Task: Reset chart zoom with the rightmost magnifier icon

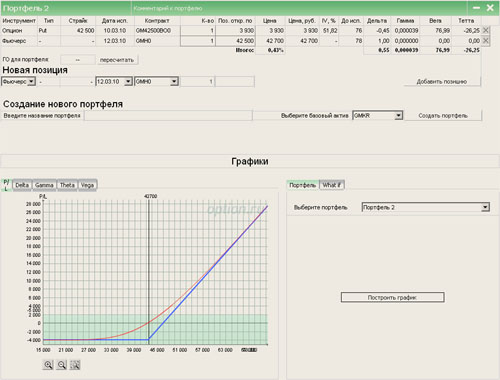Action: (75, 365)
